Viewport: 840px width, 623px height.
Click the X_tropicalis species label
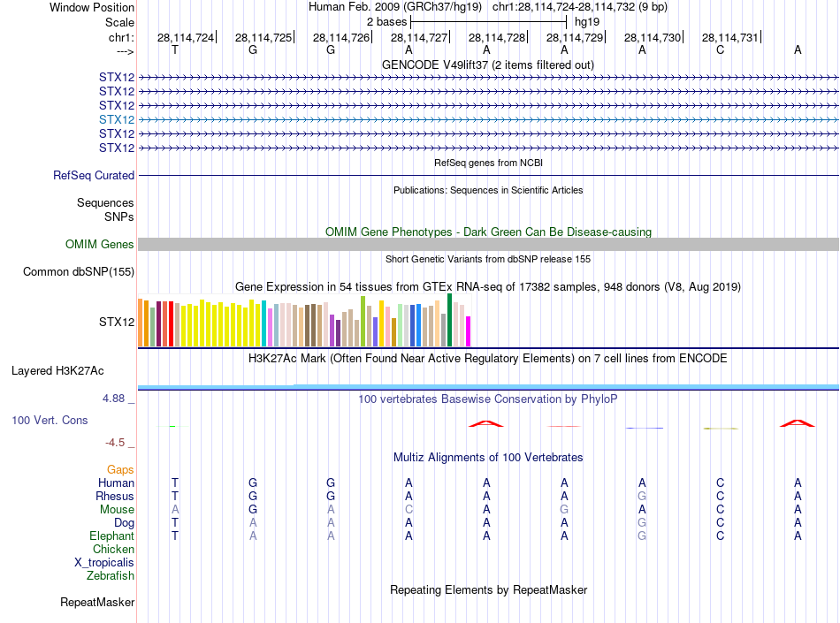click(104, 562)
